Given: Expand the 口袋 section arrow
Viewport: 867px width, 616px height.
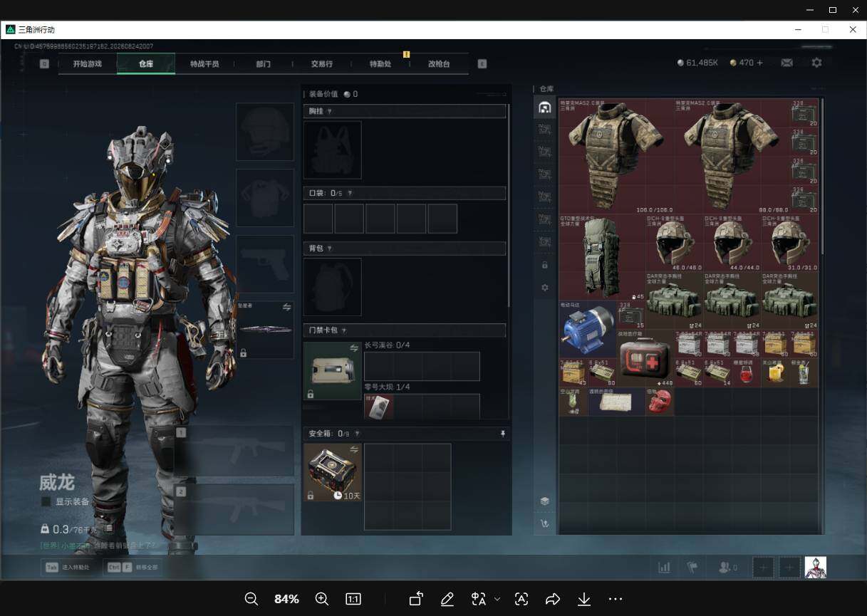Looking at the screenshot, I should click(350, 193).
